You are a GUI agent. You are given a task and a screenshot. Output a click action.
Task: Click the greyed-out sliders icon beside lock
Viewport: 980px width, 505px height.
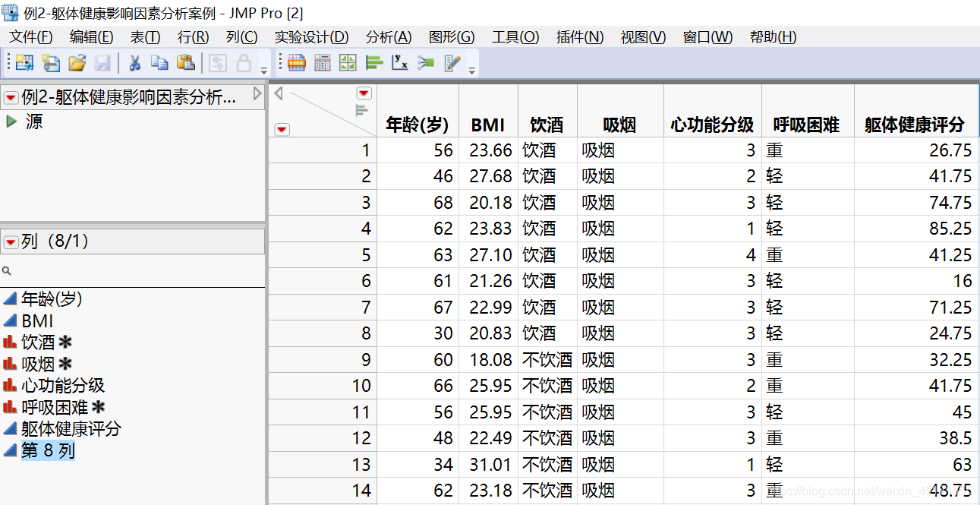point(218,63)
